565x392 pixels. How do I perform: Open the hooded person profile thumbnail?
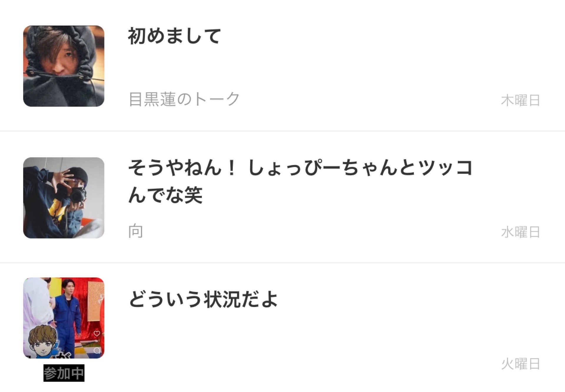[x=64, y=66]
